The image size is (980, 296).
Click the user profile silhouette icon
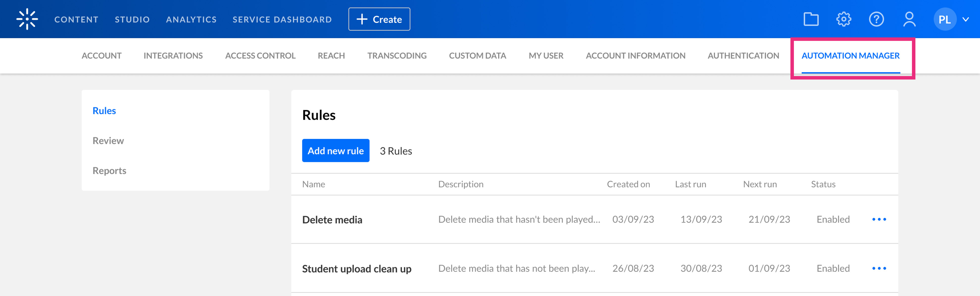click(x=909, y=19)
